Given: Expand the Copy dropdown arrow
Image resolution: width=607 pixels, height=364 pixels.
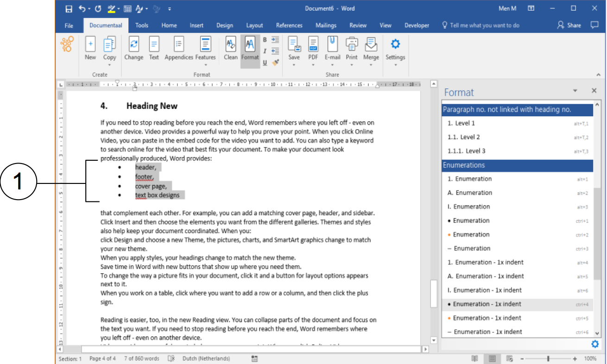Looking at the screenshot, I should (x=109, y=65).
